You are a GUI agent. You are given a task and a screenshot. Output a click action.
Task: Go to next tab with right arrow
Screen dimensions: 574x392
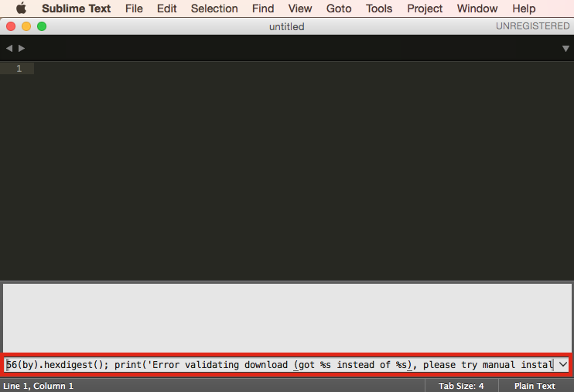[x=22, y=48]
